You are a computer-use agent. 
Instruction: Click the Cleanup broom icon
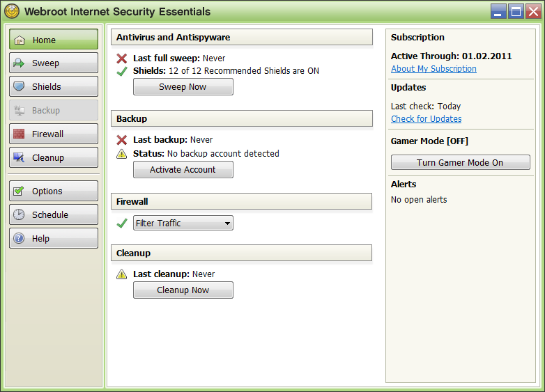click(x=20, y=158)
